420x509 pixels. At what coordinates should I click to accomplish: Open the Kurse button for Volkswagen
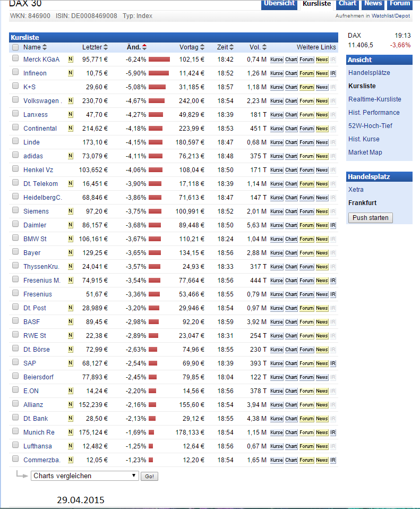pyautogui.click(x=277, y=101)
